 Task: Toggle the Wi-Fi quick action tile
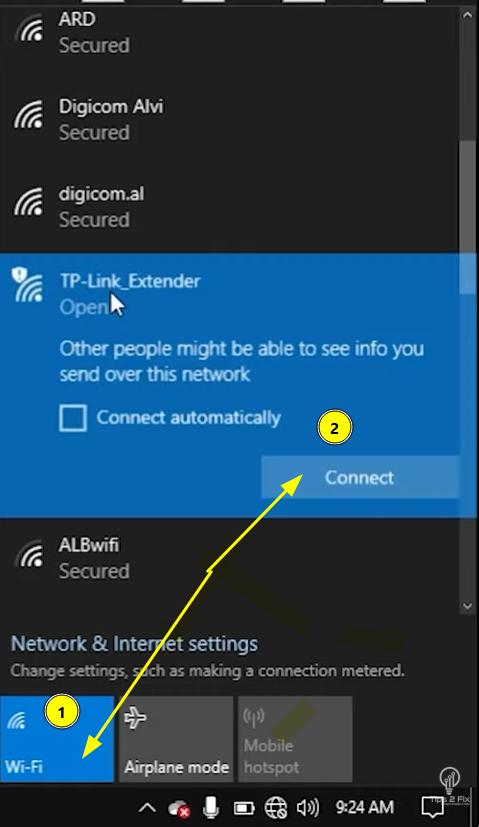pyautogui.click(x=57, y=739)
